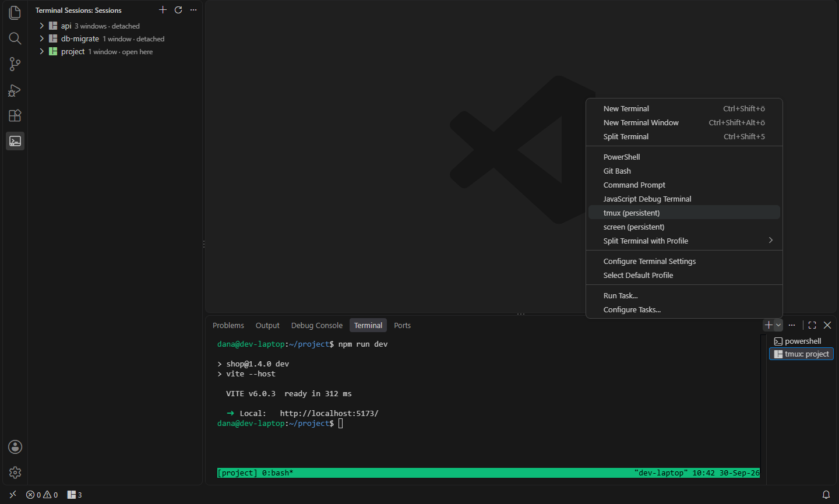Image resolution: width=839 pixels, height=504 pixels.
Task: Open the Split Terminal with Profile submenu
Action: (x=684, y=241)
